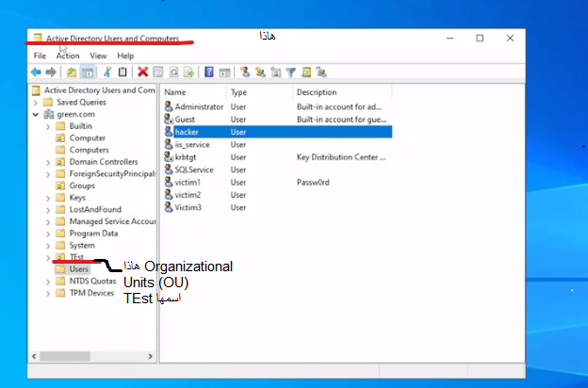
Task: Select the Victim3 user
Action: click(277, 208)
